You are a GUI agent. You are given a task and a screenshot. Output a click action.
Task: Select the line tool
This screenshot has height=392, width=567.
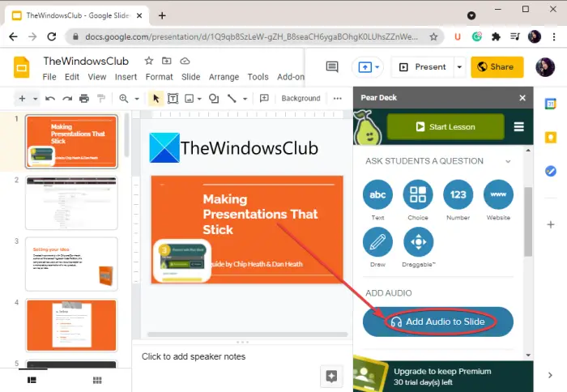point(232,98)
